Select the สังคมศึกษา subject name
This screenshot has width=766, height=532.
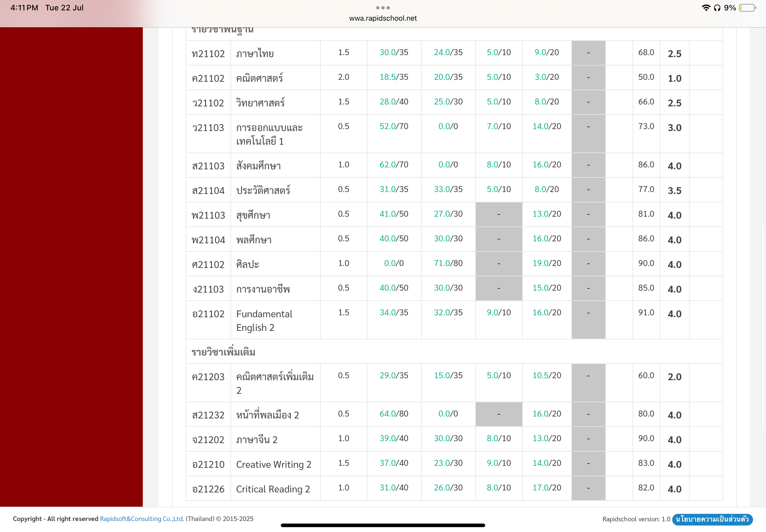click(x=258, y=166)
